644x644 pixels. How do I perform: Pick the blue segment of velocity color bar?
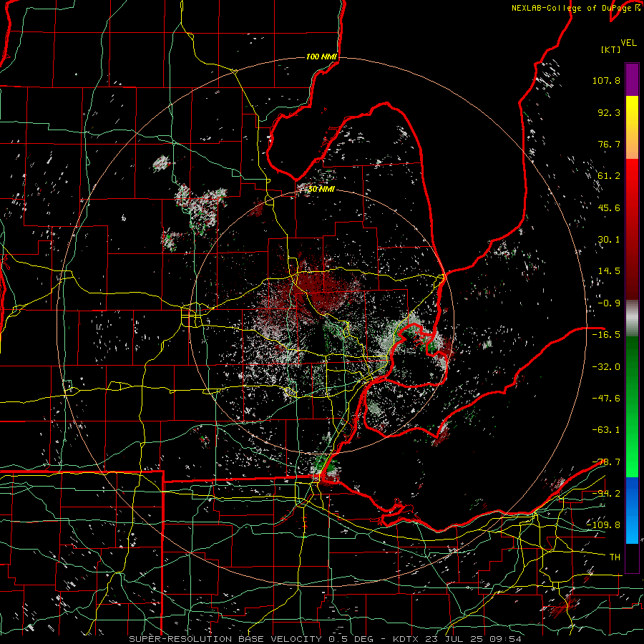[x=632, y=510]
